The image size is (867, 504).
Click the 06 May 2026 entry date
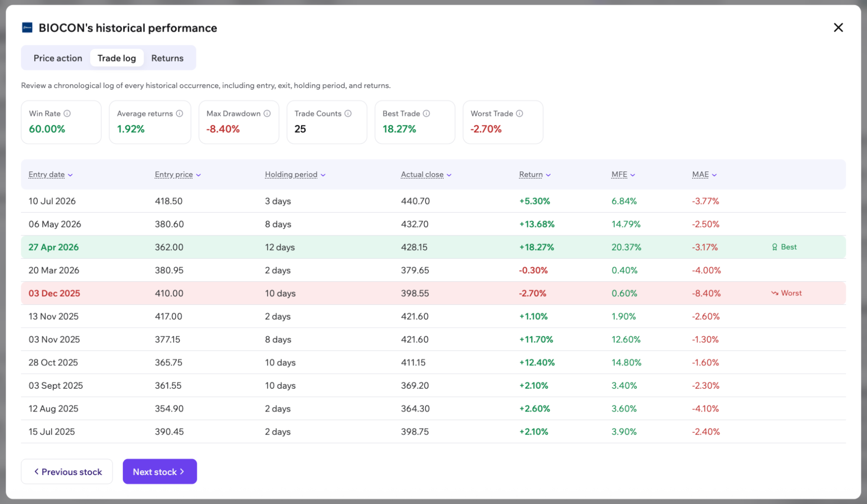(x=55, y=224)
